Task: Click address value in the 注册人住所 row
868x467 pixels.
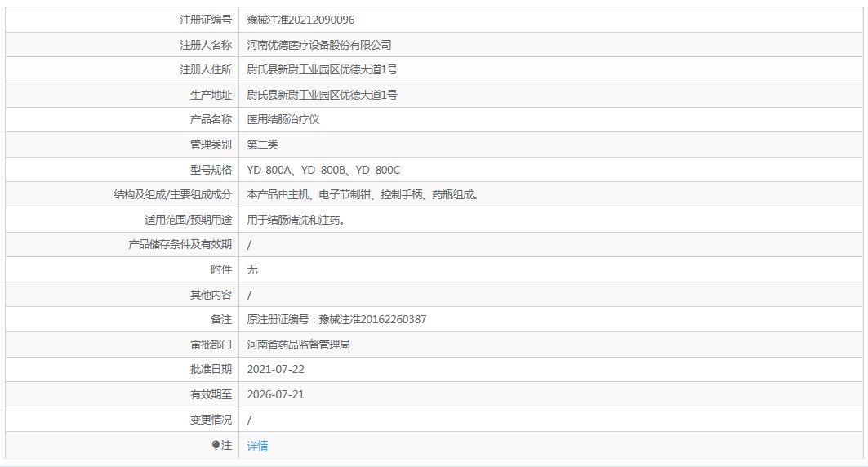Action: [322, 69]
